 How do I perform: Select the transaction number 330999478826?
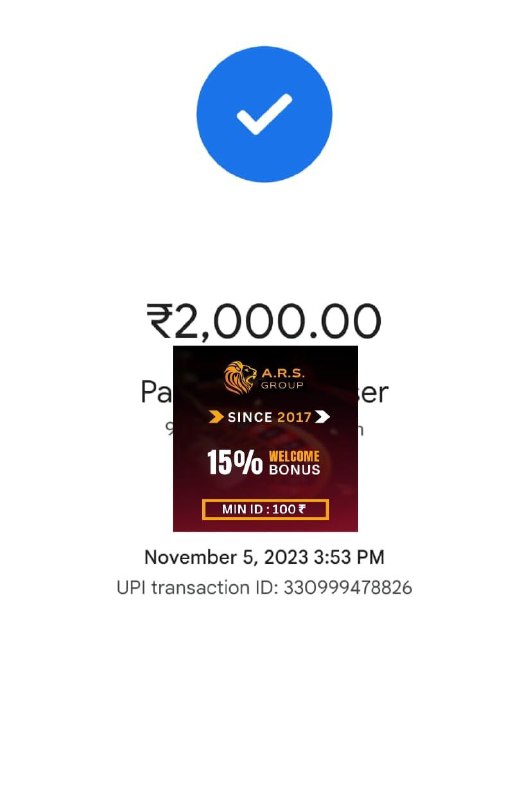tap(347, 587)
